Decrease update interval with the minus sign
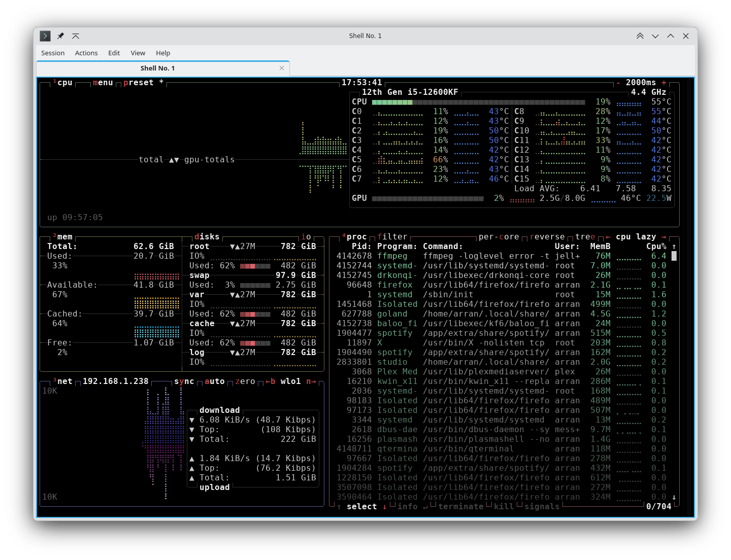The width and height of the screenshot is (731, 560). 618,83
